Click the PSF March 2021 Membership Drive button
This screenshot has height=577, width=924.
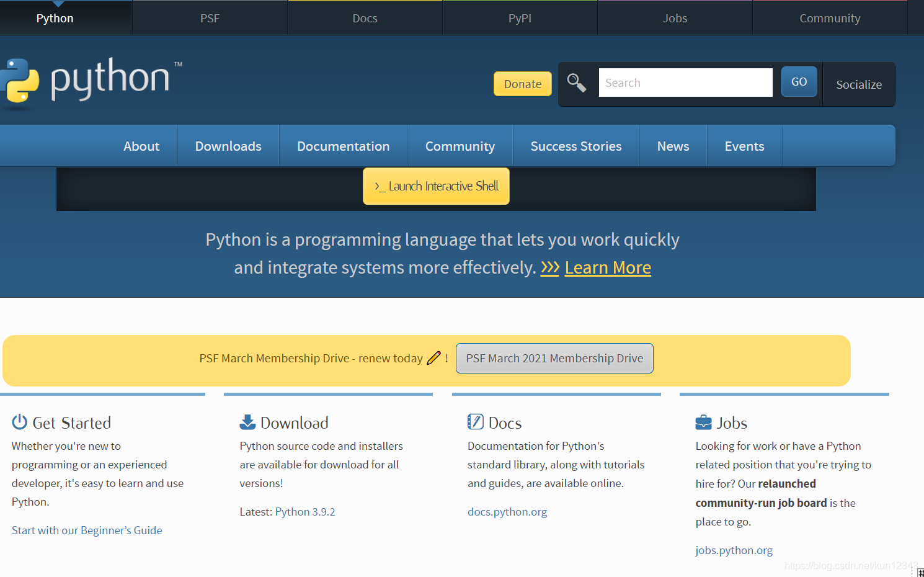coord(554,358)
